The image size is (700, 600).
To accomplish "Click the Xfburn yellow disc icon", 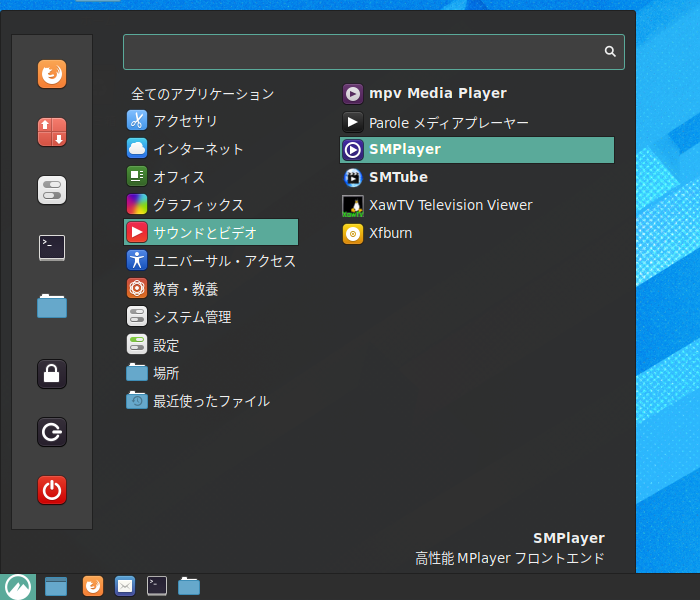I will [x=353, y=233].
